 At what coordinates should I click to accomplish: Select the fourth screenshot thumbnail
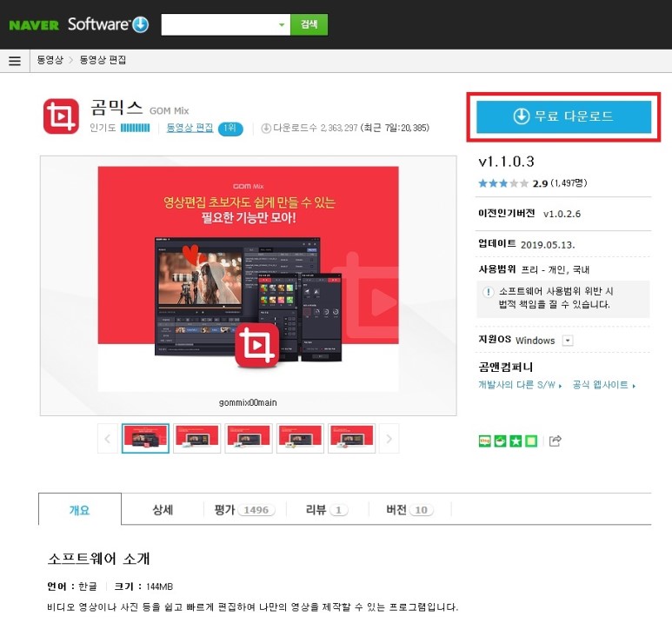coord(300,438)
